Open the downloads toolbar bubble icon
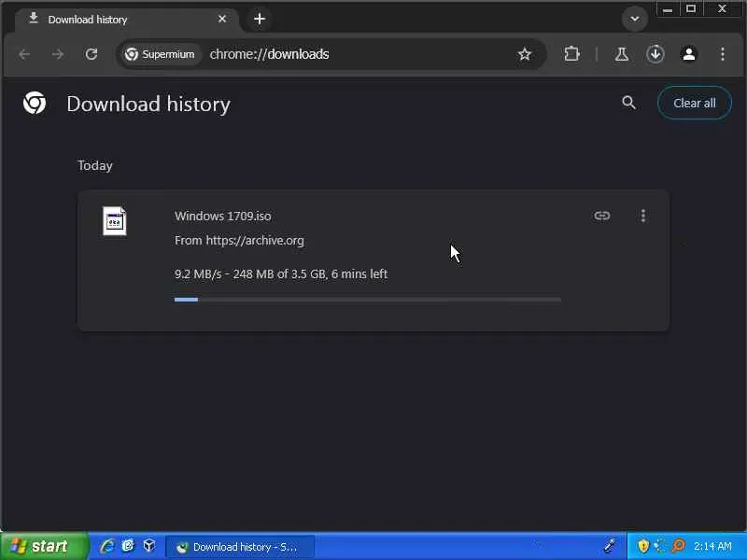747x560 pixels. [655, 54]
